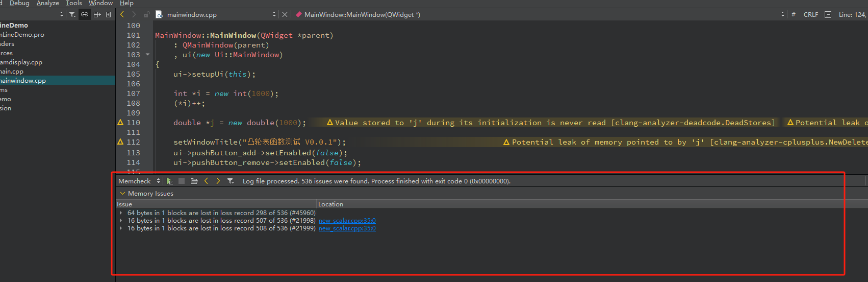Screen dimensions: 868x282
Task: Fold code block at line 103
Action: (148, 55)
